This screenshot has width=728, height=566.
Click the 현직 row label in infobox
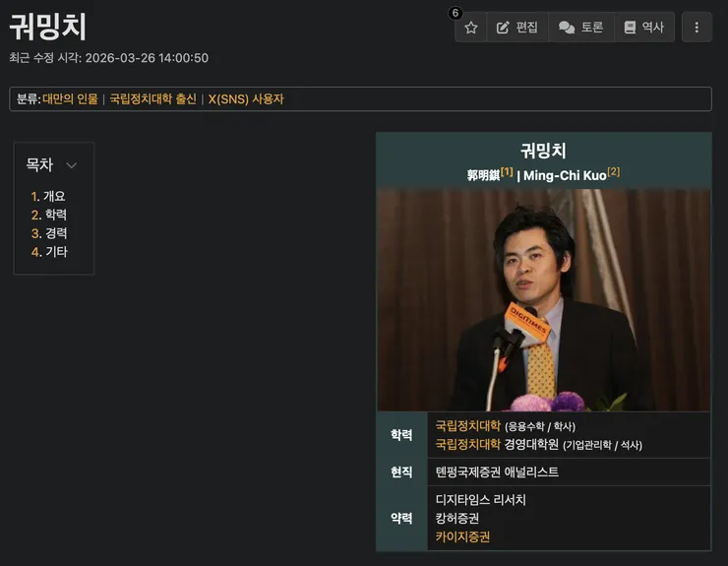click(401, 472)
